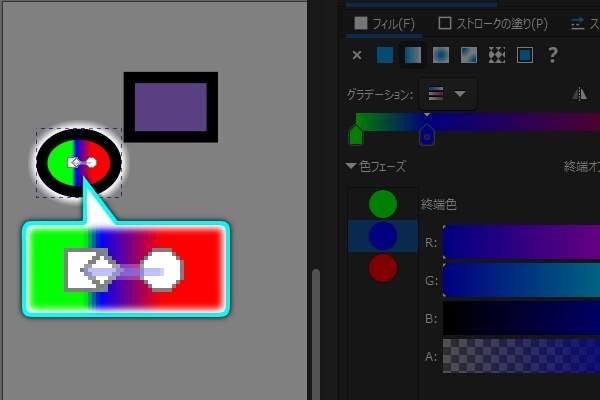The width and height of the screenshot is (600, 400).
Task: Select the blue stop color circle
Action: (383, 236)
